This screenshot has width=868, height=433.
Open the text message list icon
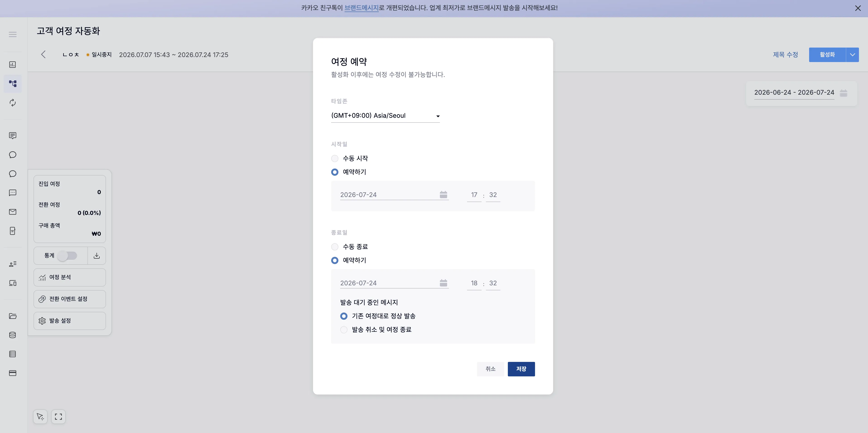coord(12,135)
